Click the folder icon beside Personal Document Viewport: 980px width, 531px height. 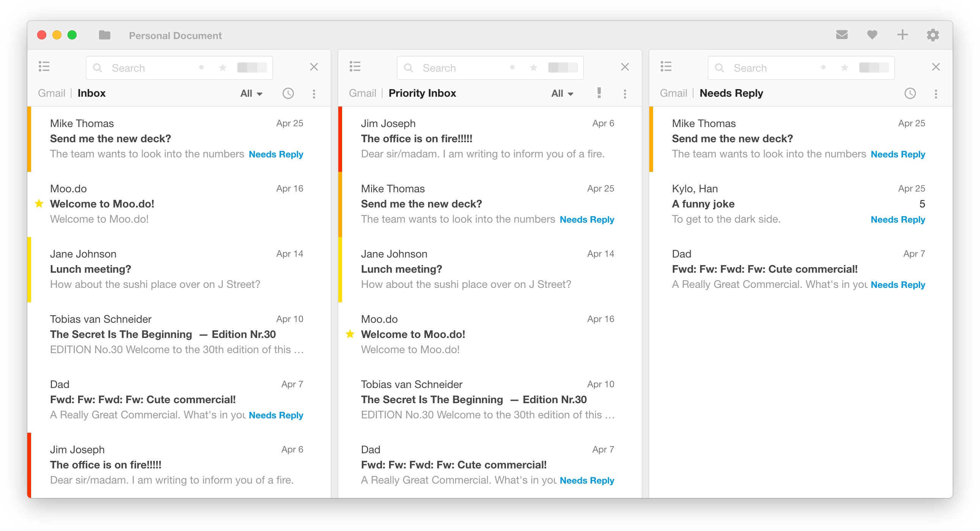coord(104,35)
